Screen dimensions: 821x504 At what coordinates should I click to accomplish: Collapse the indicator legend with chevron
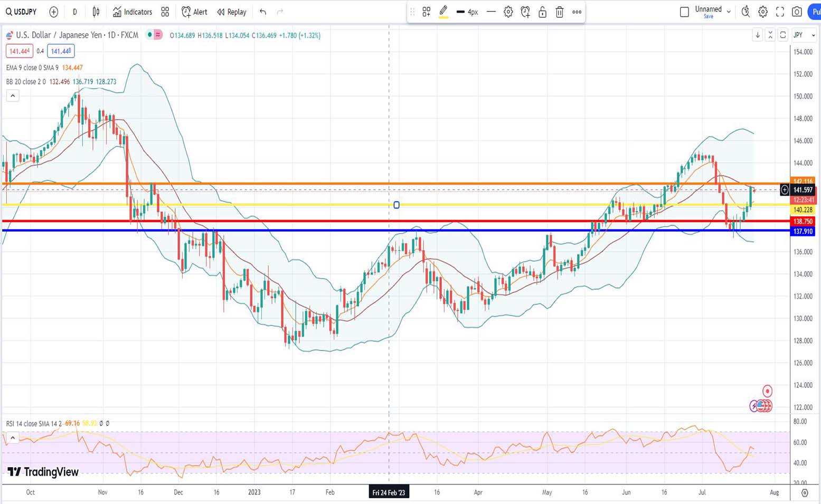coord(13,96)
